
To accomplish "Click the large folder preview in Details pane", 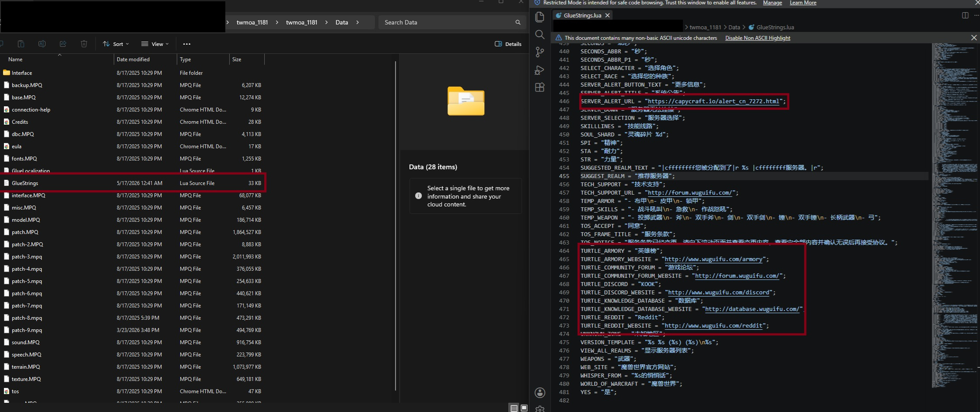I will pyautogui.click(x=466, y=101).
